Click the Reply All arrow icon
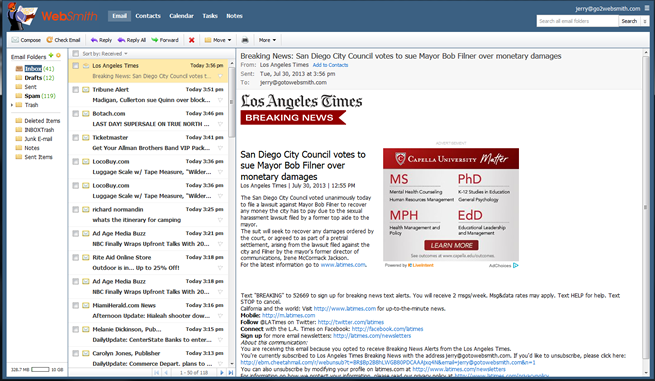 pyautogui.click(x=121, y=40)
